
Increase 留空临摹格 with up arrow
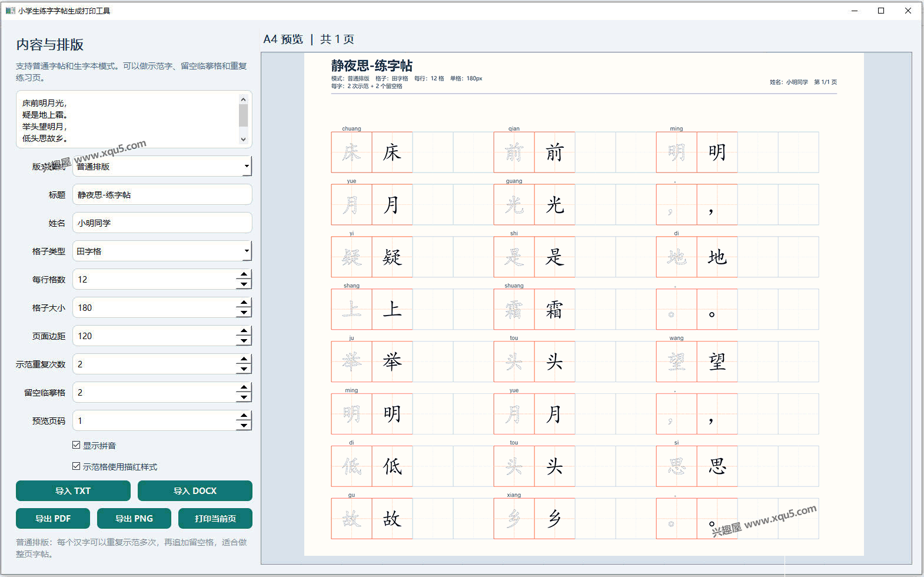[x=244, y=387]
